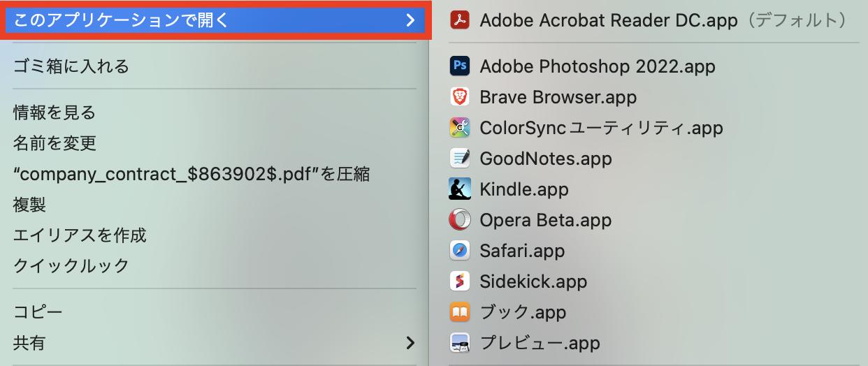
Task: Expand the 共有 submenu chevron
Action: pyautogui.click(x=410, y=343)
